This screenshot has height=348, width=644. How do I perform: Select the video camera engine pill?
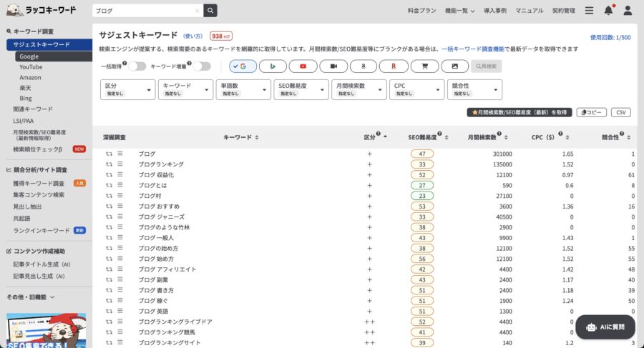333,66
